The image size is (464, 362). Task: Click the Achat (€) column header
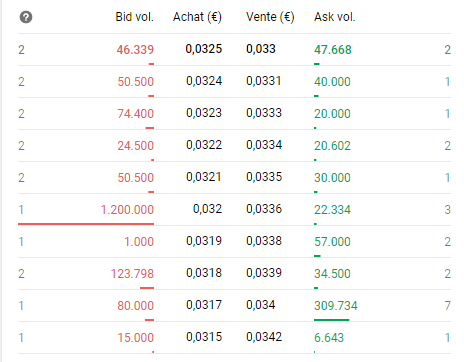pyautogui.click(x=197, y=17)
